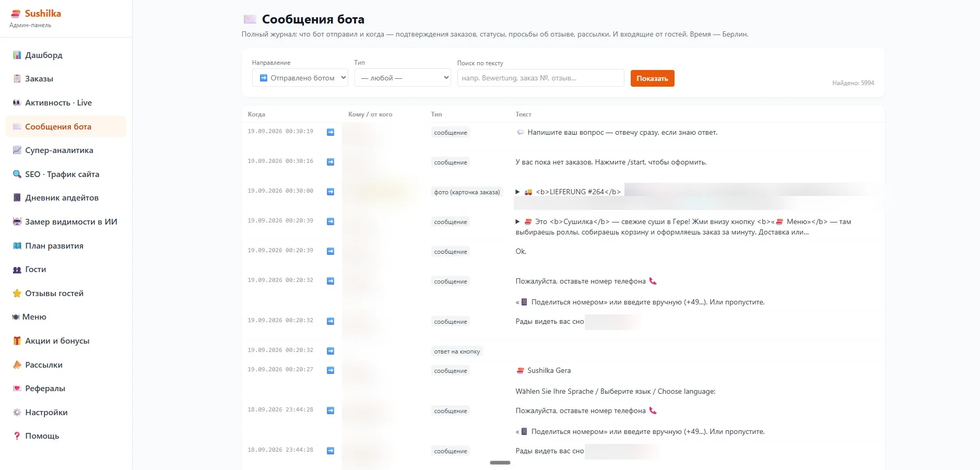980x470 pixels.
Task: Click the Заказы clipboard icon
Action: tap(17, 79)
